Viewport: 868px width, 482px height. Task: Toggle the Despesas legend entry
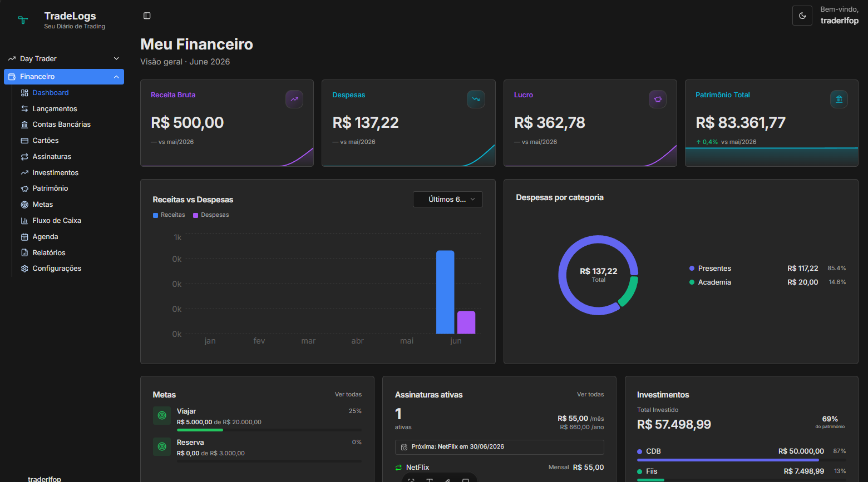click(x=211, y=215)
